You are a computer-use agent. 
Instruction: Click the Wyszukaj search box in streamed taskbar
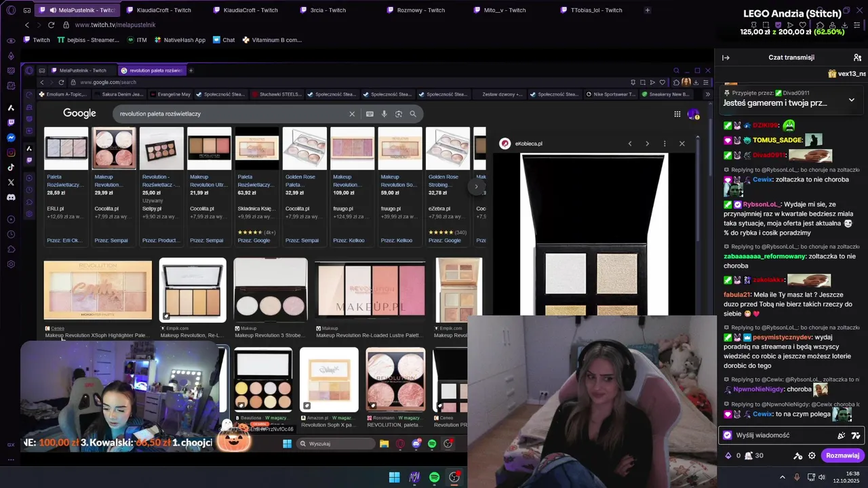point(336,443)
